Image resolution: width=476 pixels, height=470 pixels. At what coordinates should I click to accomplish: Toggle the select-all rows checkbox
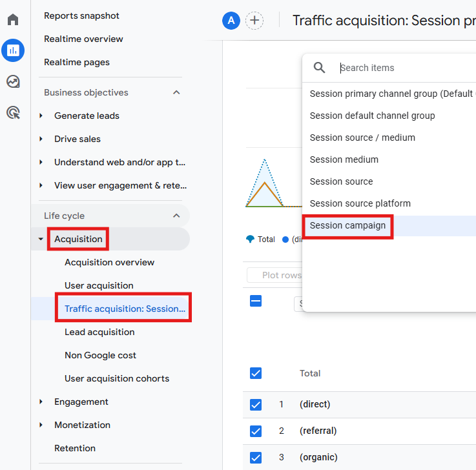point(256,301)
